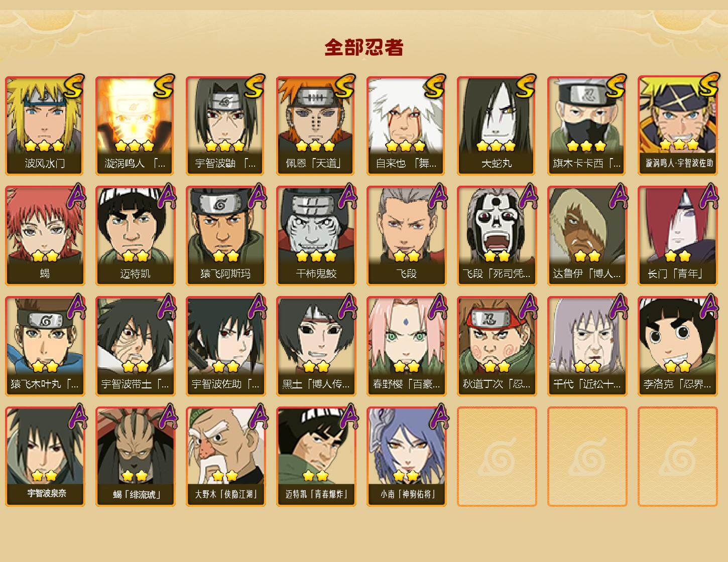The image size is (728, 562).
Task: Click the 全部忍者 heading
Action: click(364, 47)
